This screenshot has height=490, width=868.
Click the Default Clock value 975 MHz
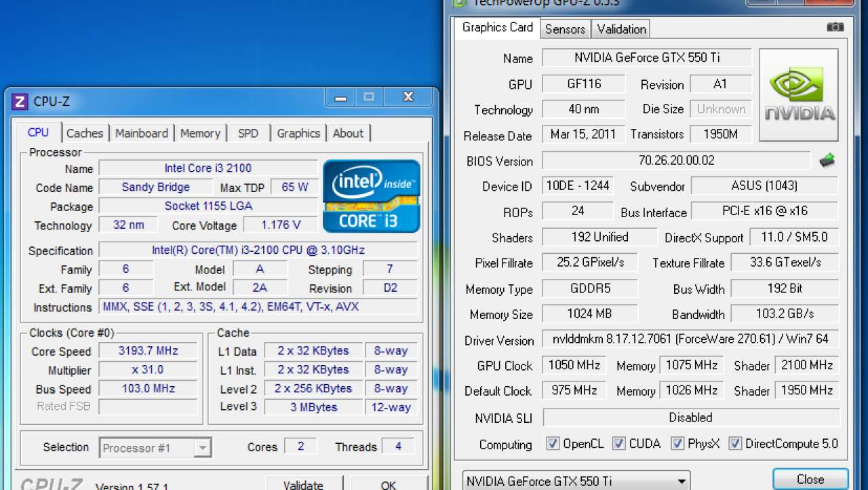pos(574,391)
